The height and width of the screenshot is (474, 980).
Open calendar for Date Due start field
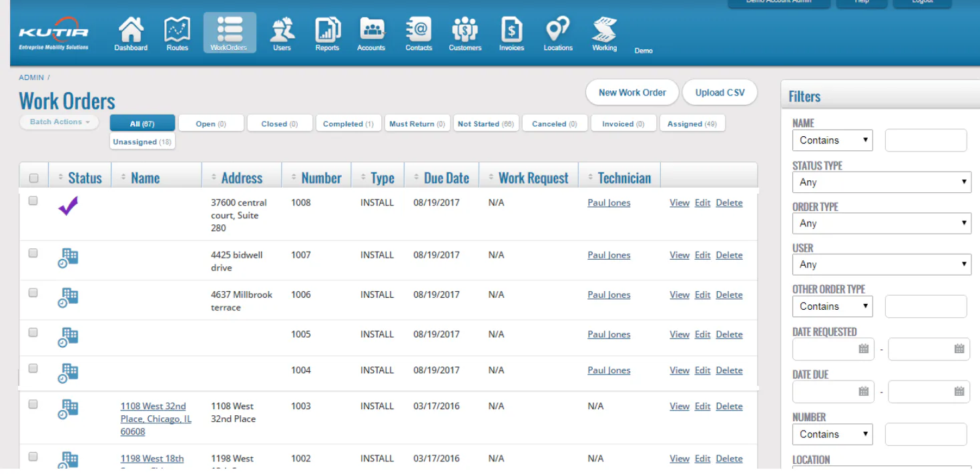tap(863, 391)
